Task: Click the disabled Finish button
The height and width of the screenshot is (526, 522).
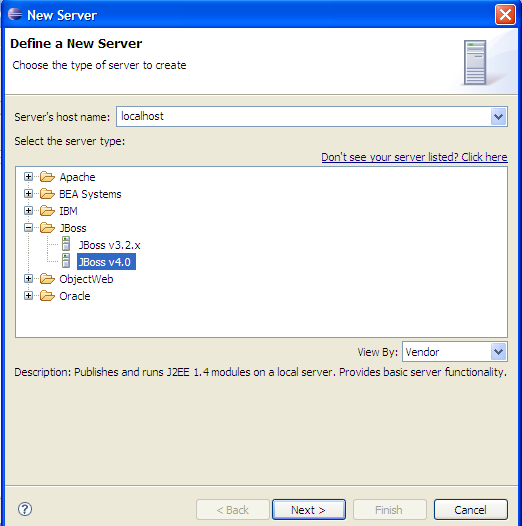Action: 389,510
